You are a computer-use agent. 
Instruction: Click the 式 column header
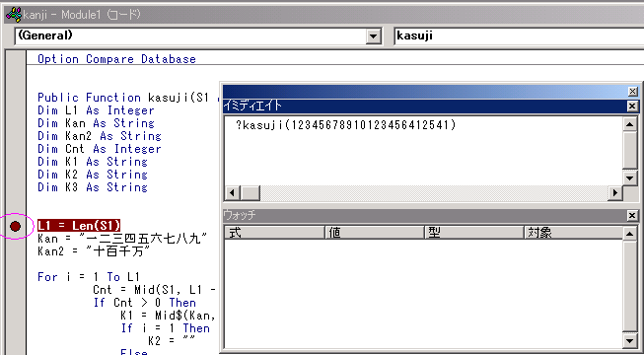point(274,233)
